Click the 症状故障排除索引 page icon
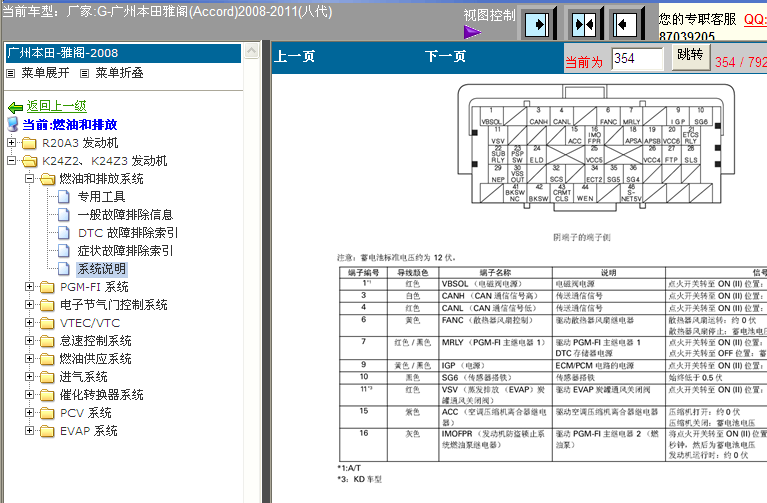 64,251
